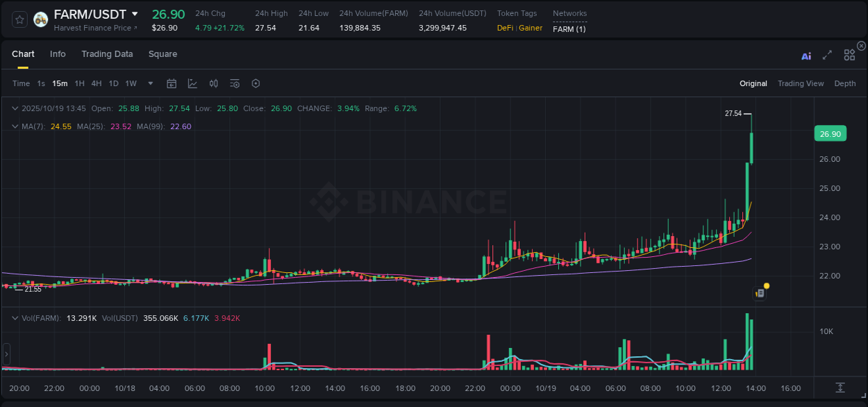Viewport: 868px width, 407px height.
Task: Collapse the MA indicators row chevron
Action: click(x=15, y=126)
